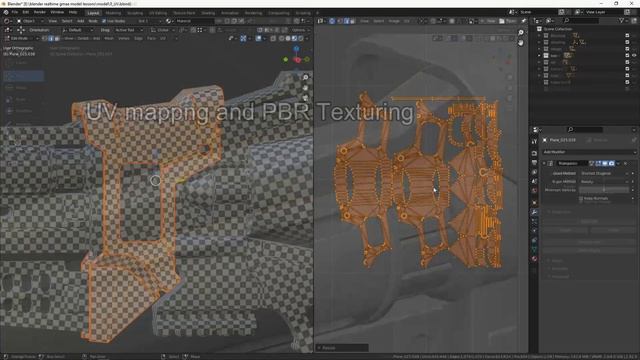Screen dimensions: 640x360
Task: Open the Material properties tab
Action: [534, 259]
